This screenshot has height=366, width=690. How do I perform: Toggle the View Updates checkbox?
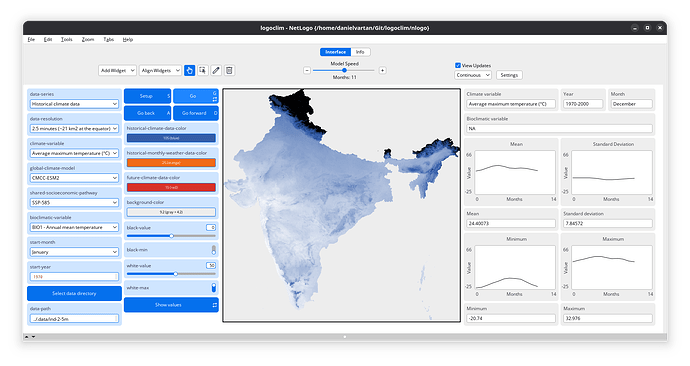pyautogui.click(x=458, y=66)
